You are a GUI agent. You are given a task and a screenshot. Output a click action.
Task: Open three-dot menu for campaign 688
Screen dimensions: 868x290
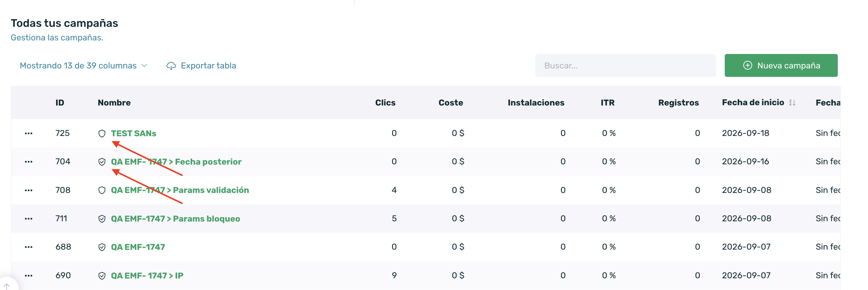click(29, 247)
